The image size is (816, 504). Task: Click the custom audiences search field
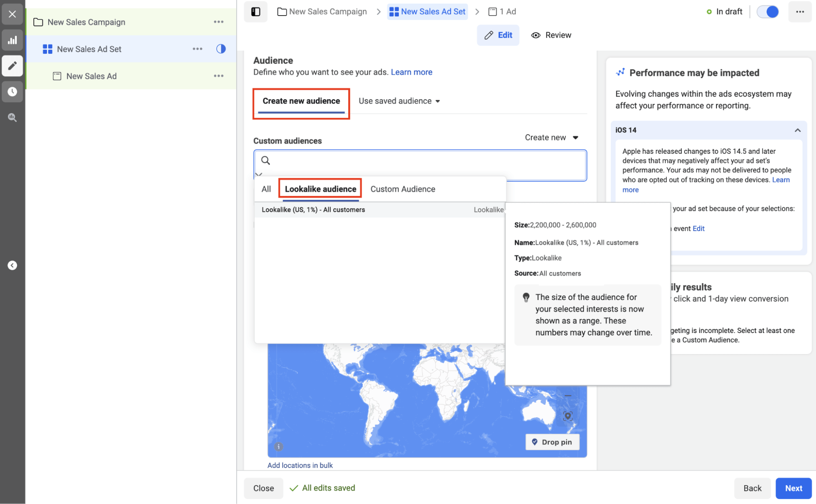pyautogui.click(x=420, y=165)
